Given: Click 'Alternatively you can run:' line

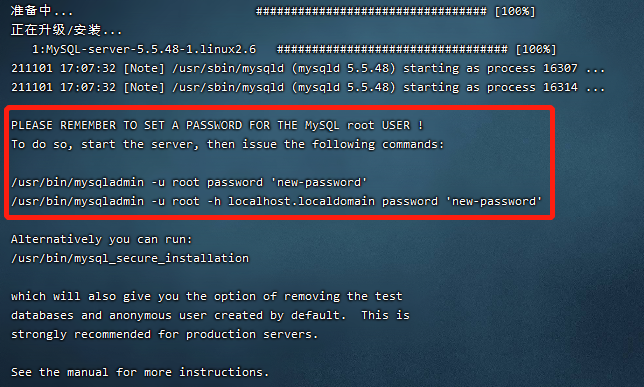Looking at the screenshot, I should coord(101,239).
